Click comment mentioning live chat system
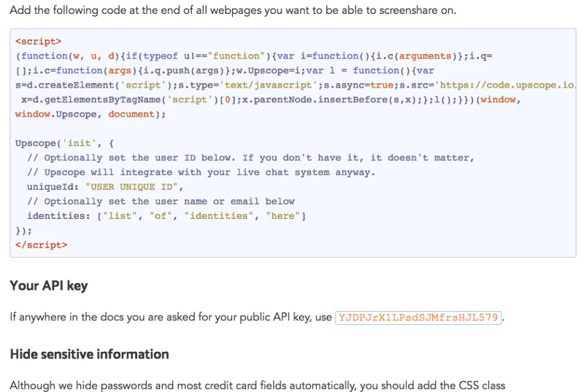This screenshot has width=584, height=392. click(x=201, y=172)
